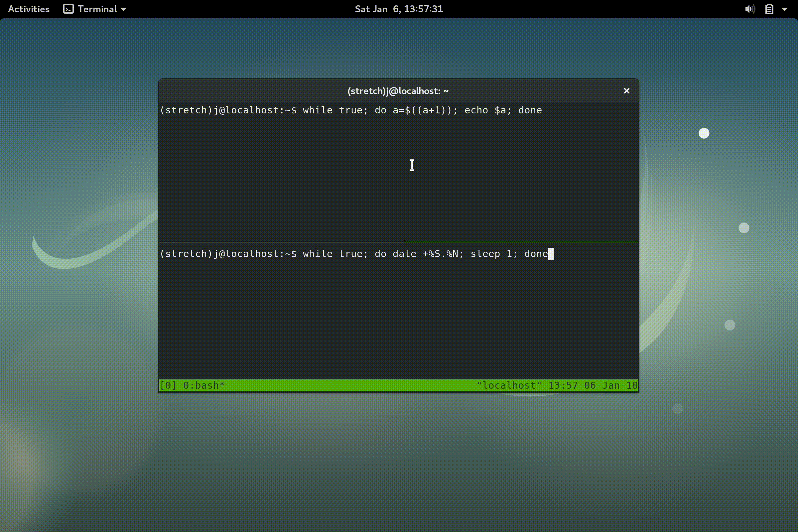Close the terminal window
The height and width of the screenshot is (532, 798).
(626, 91)
